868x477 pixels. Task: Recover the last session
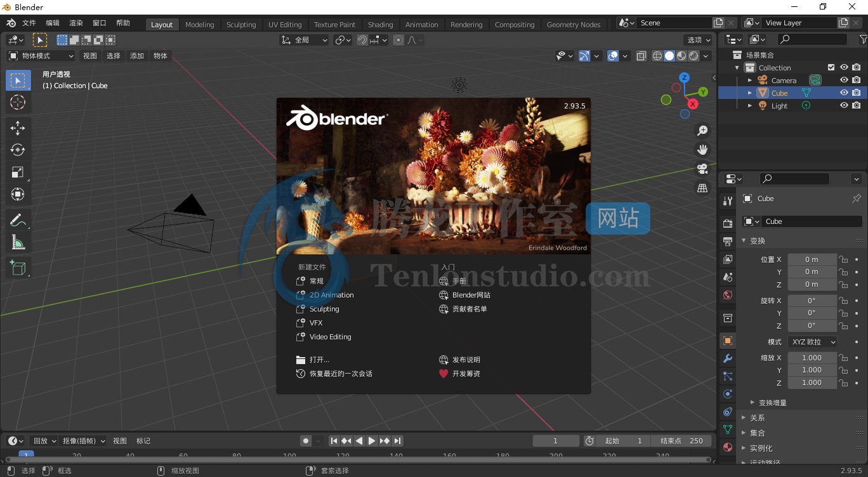click(x=334, y=374)
